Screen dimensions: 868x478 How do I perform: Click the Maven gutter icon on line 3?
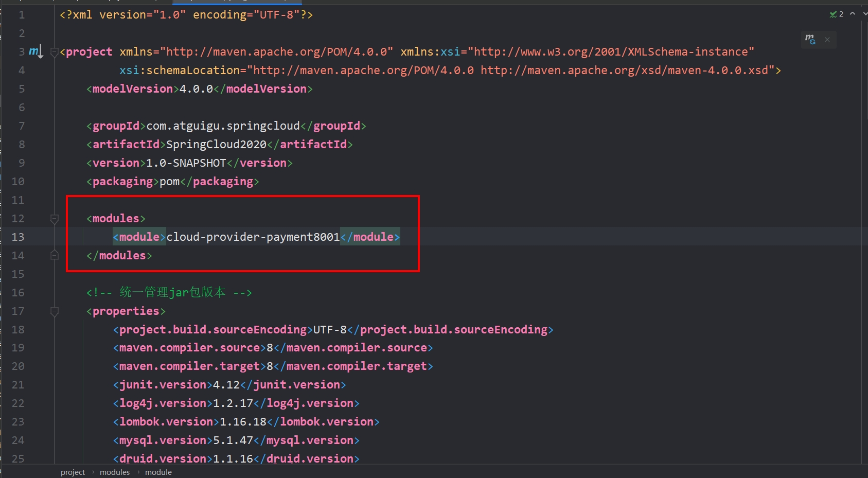coord(35,51)
